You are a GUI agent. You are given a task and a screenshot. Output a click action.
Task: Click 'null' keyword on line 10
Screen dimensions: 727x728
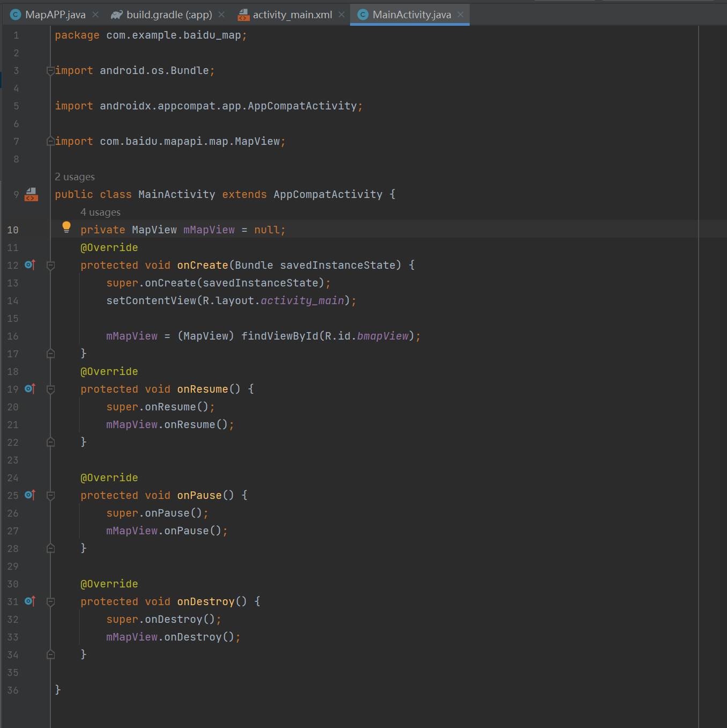267,230
